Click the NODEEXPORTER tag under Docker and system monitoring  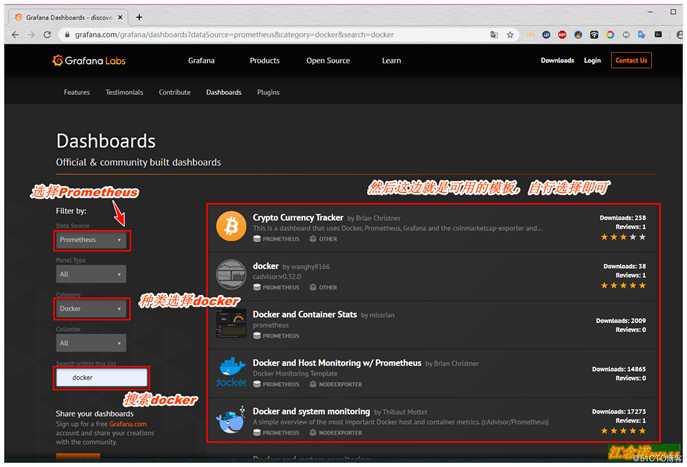tap(336, 432)
